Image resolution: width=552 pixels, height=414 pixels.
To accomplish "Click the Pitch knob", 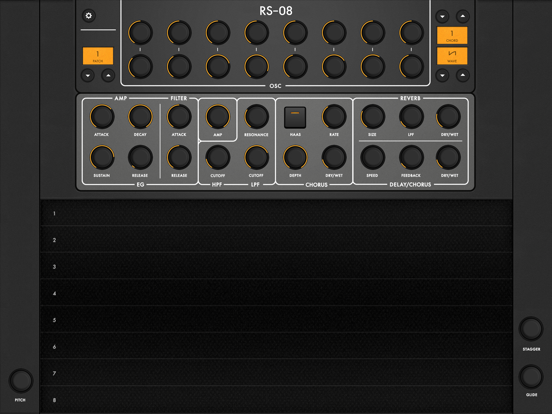I will [x=21, y=381].
